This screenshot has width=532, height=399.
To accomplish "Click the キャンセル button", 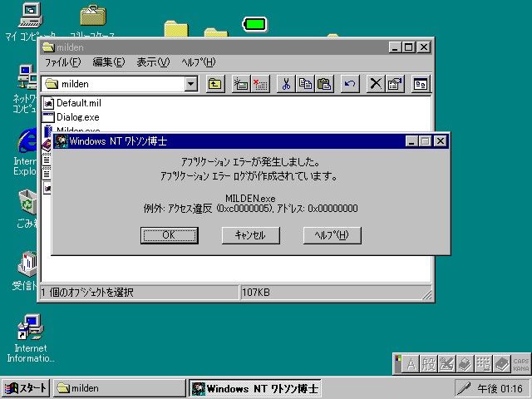I will click(251, 235).
